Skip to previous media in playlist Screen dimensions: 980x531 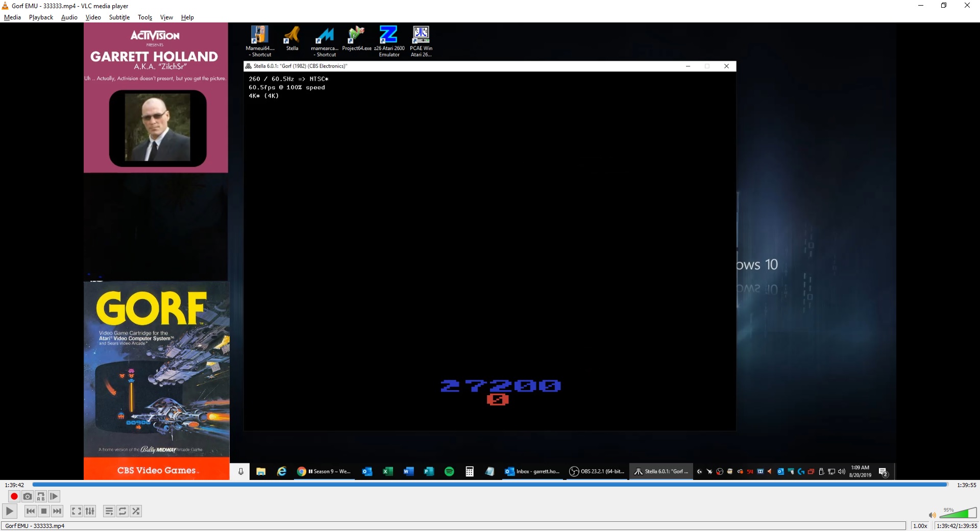coord(31,511)
